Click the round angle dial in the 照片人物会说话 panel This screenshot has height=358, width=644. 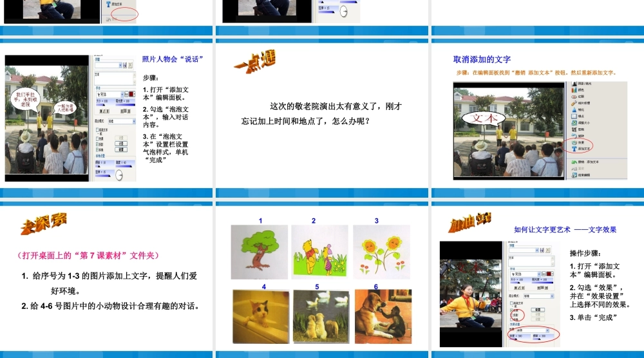click(x=119, y=175)
